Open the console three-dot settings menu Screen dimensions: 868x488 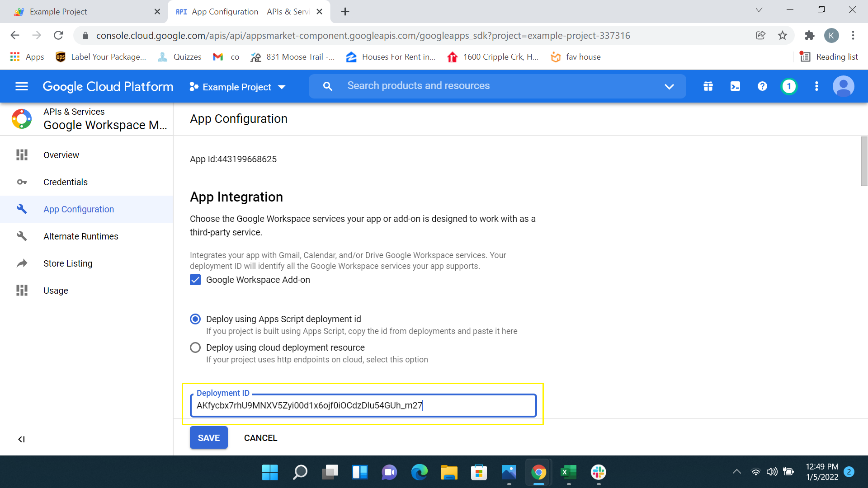[816, 86]
